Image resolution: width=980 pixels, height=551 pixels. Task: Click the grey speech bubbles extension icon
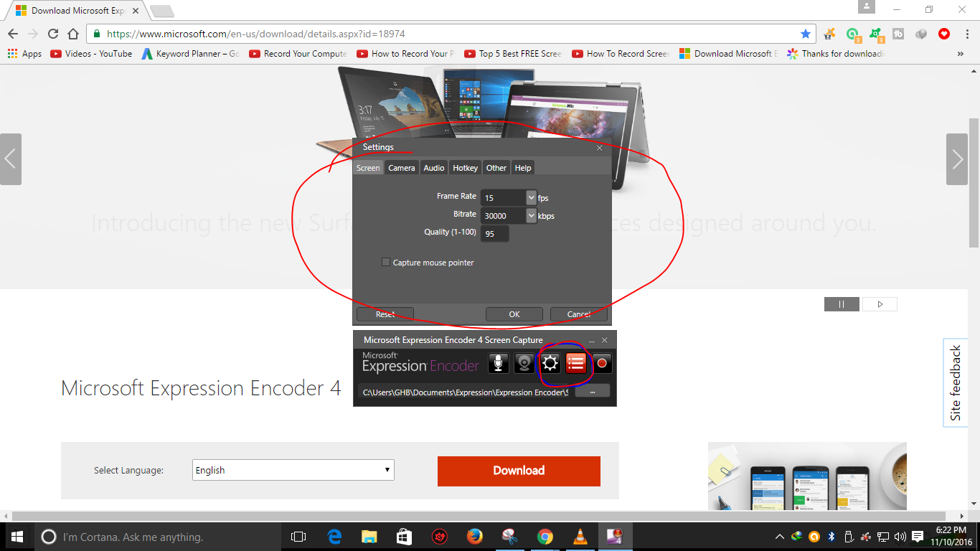tap(921, 34)
